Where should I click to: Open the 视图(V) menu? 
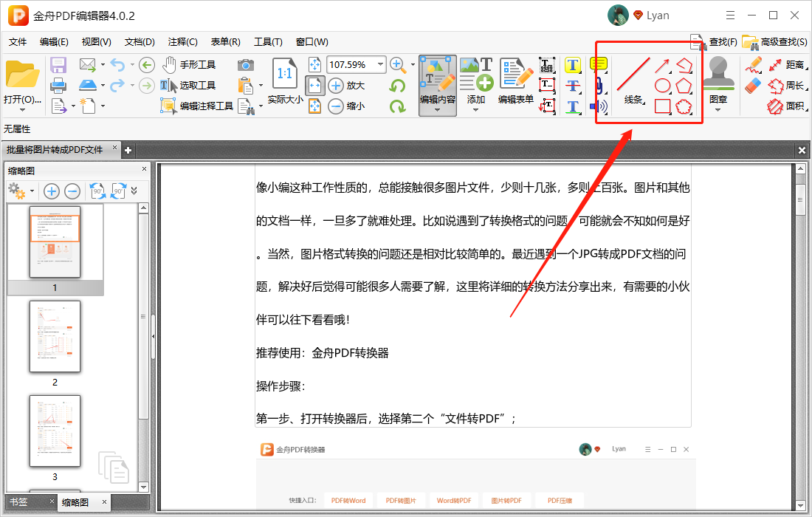pyautogui.click(x=96, y=42)
